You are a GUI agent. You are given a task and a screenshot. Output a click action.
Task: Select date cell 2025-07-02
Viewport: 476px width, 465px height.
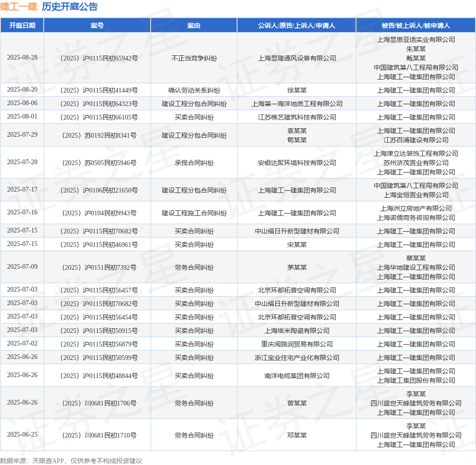pyautogui.click(x=22, y=343)
